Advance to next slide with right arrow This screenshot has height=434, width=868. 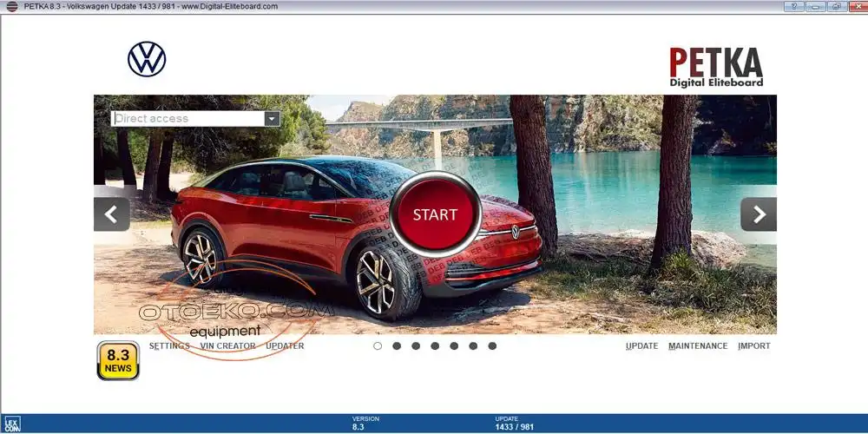coord(758,214)
